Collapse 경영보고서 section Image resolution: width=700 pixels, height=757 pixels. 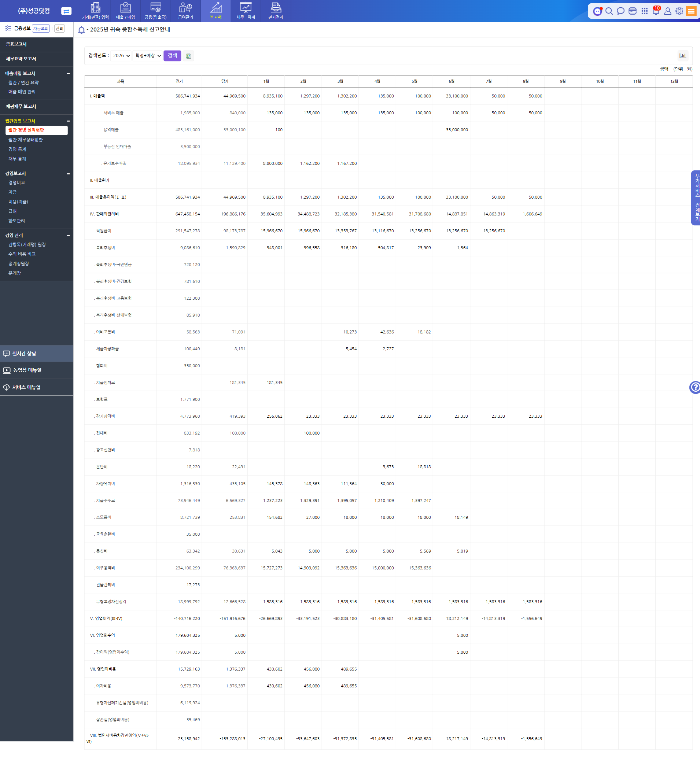[x=68, y=174]
